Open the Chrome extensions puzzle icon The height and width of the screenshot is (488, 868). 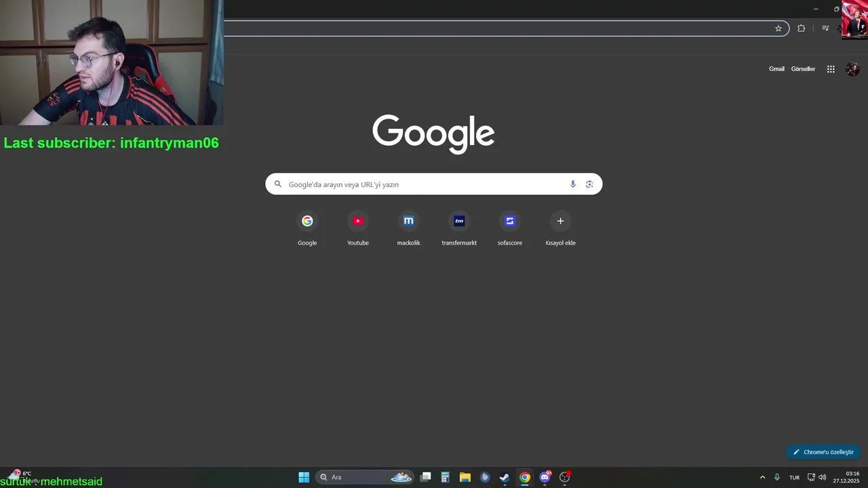tap(801, 28)
